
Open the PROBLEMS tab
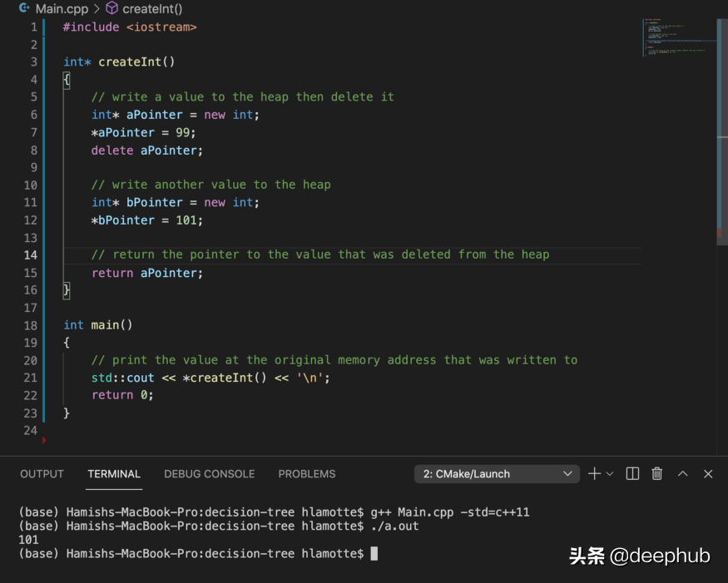pos(307,474)
